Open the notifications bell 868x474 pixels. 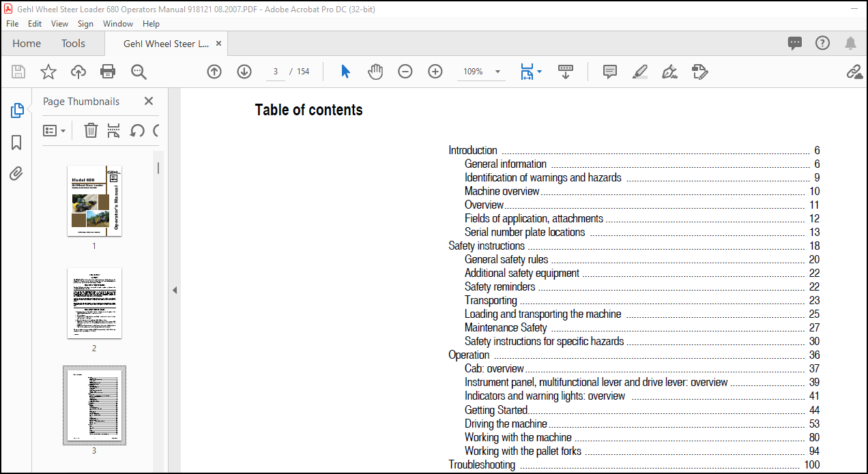pos(850,43)
